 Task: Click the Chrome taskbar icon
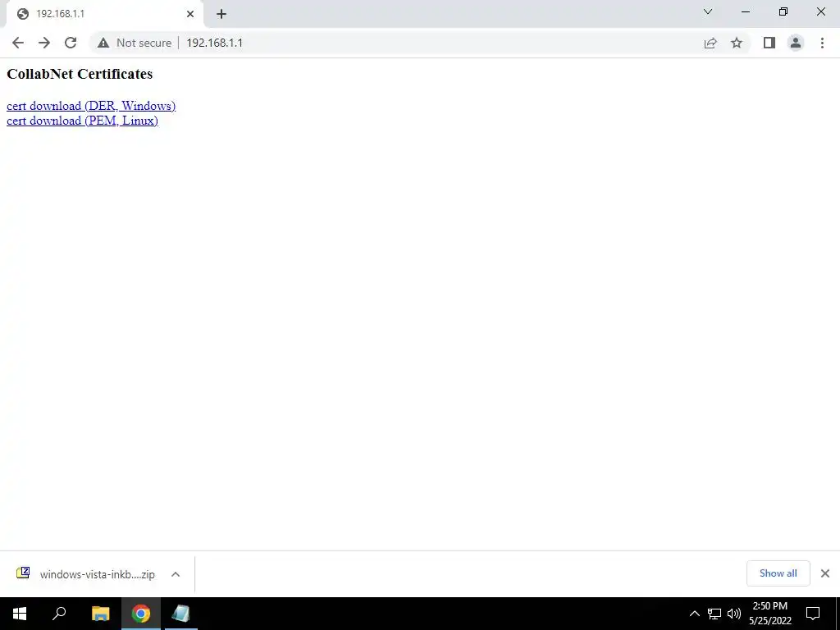click(141, 614)
